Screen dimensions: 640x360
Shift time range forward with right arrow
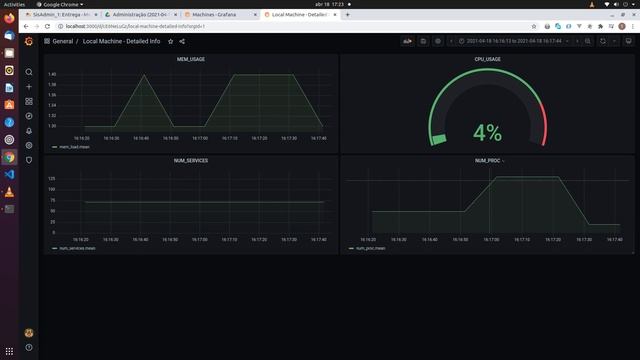click(577, 41)
